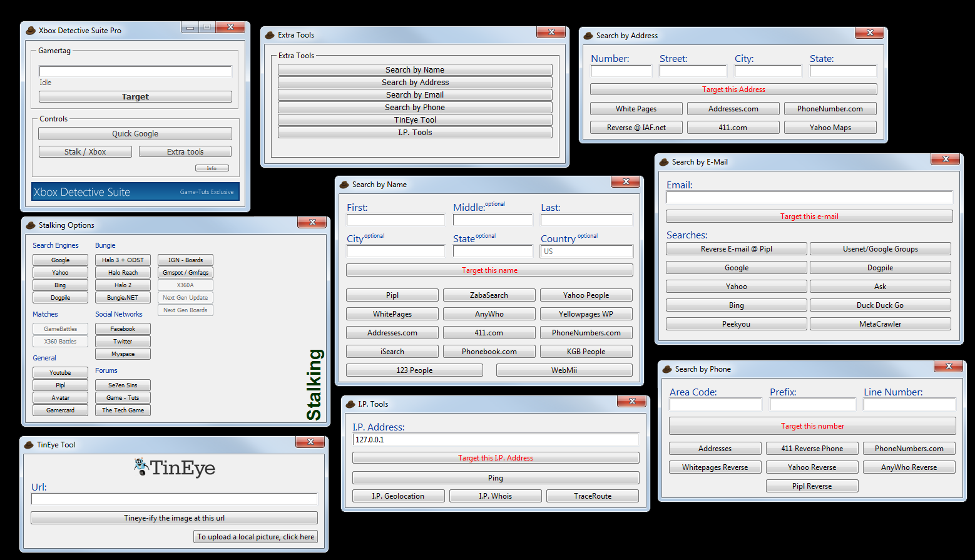The height and width of the screenshot is (560, 975).
Task: Click the Pipl Reverse button
Action: pos(812,486)
